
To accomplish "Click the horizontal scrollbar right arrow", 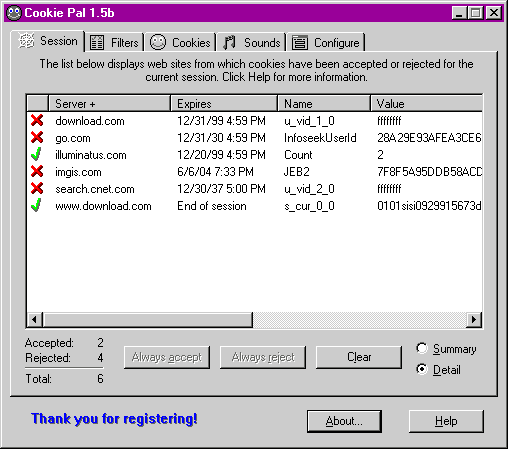I will (474, 320).
